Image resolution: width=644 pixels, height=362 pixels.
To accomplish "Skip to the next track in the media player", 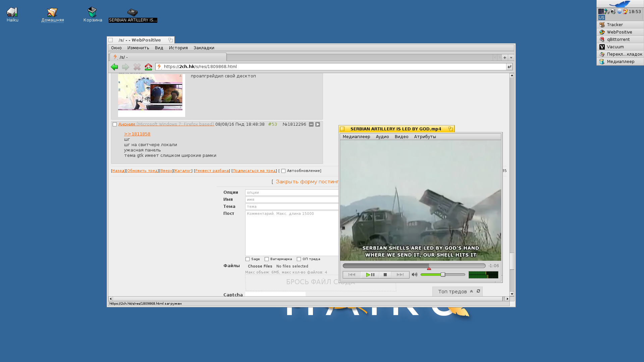I will [400, 275].
